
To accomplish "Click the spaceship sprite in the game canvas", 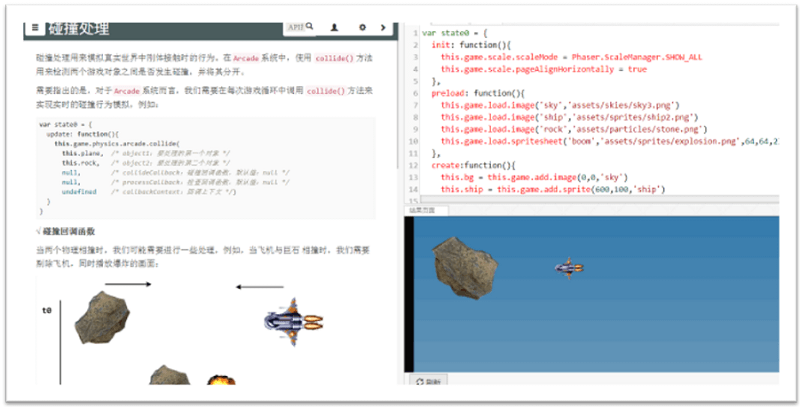I will coord(569,268).
